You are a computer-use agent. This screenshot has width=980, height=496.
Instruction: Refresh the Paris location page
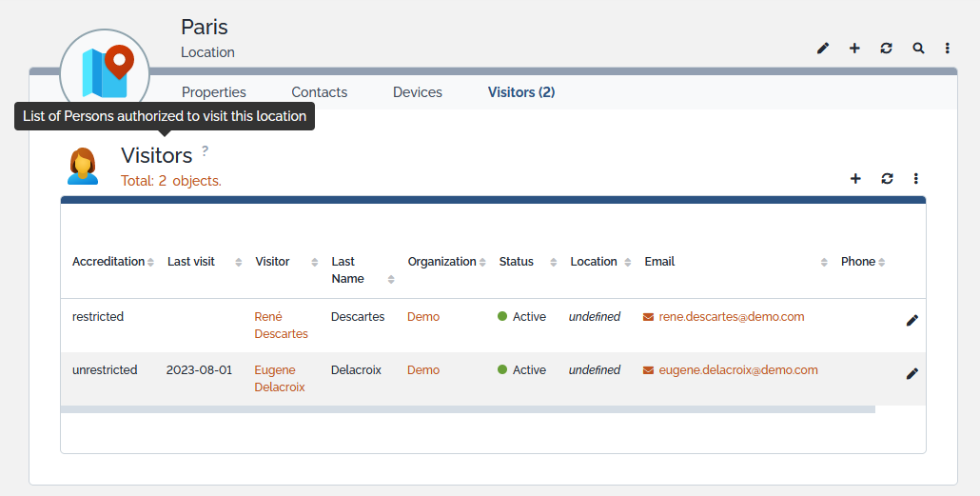886,49
